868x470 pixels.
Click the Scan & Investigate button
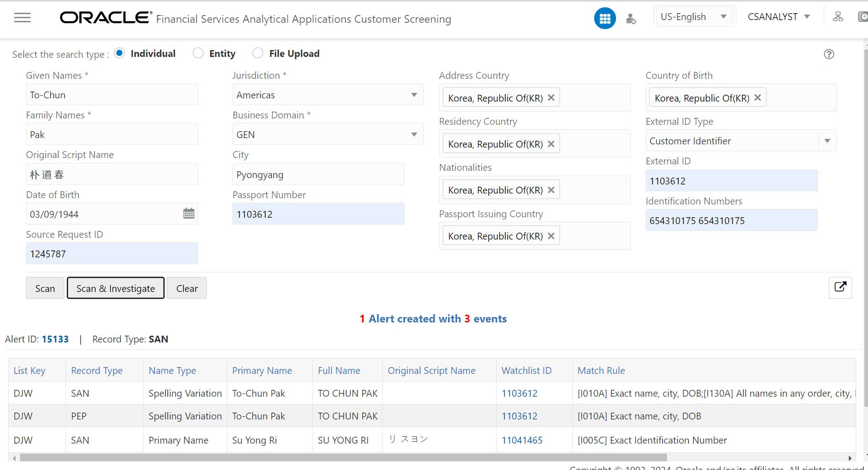116,288
